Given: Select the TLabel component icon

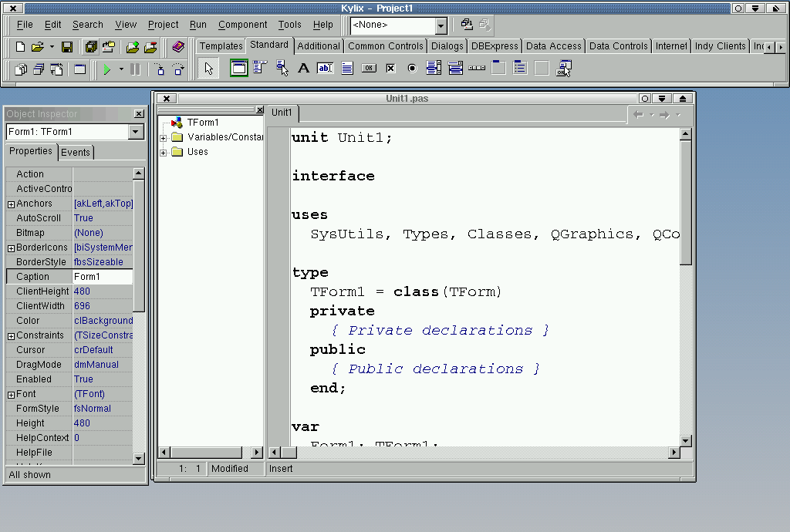Looking at the screenshot, I should 304,68.
